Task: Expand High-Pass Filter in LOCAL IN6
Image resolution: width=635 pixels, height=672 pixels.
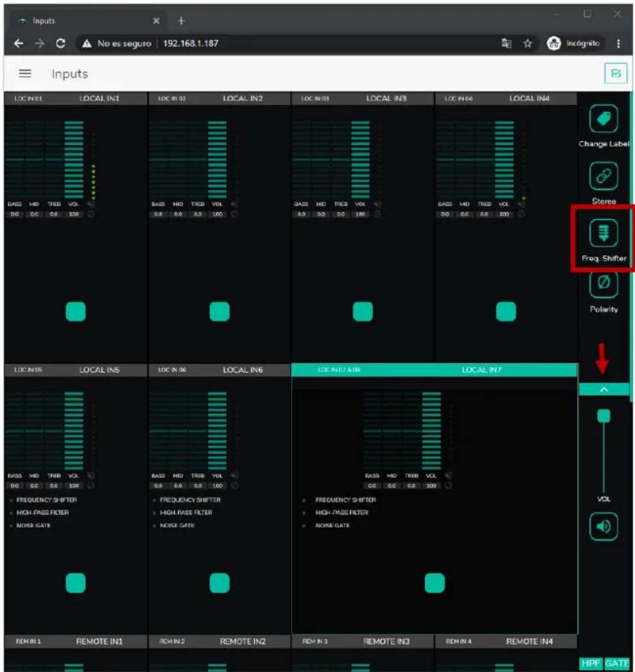Action: click(x=183, y=512)
